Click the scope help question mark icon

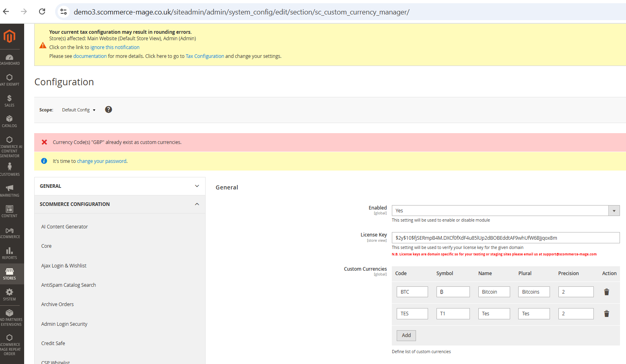click(108, 110)
